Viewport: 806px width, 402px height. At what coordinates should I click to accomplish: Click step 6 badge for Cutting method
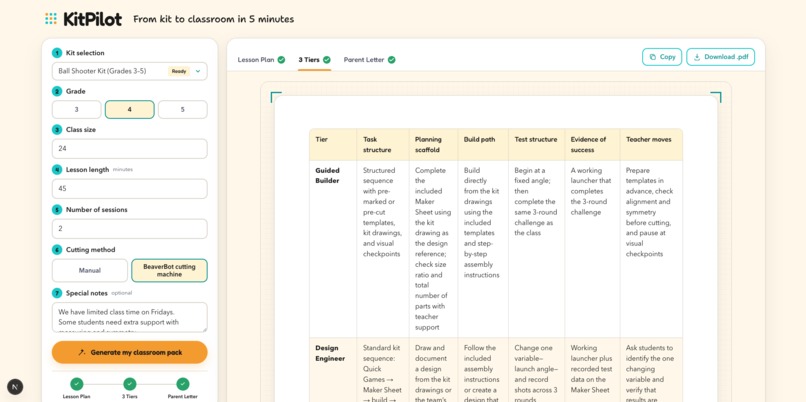57,250
